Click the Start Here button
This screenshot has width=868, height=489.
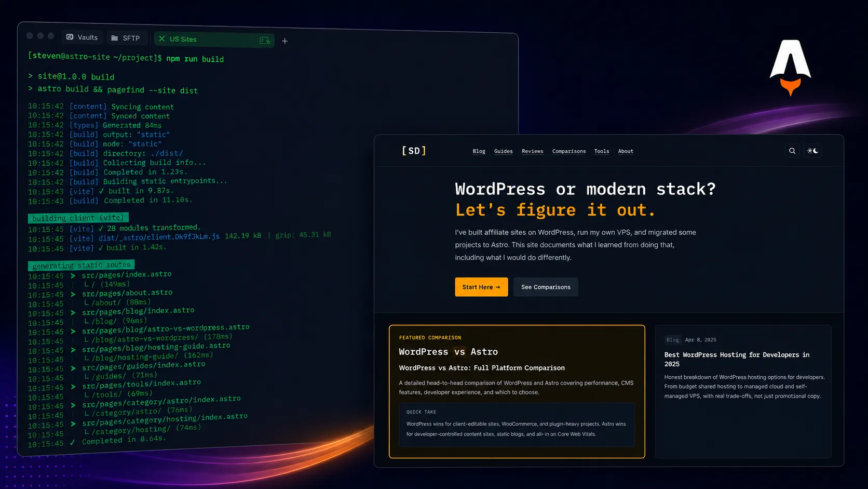point(481,287)
